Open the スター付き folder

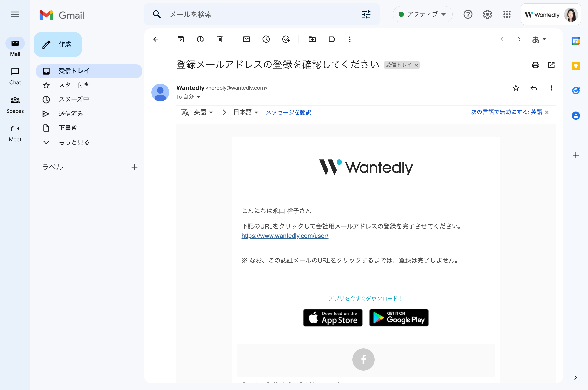(74, 85)
